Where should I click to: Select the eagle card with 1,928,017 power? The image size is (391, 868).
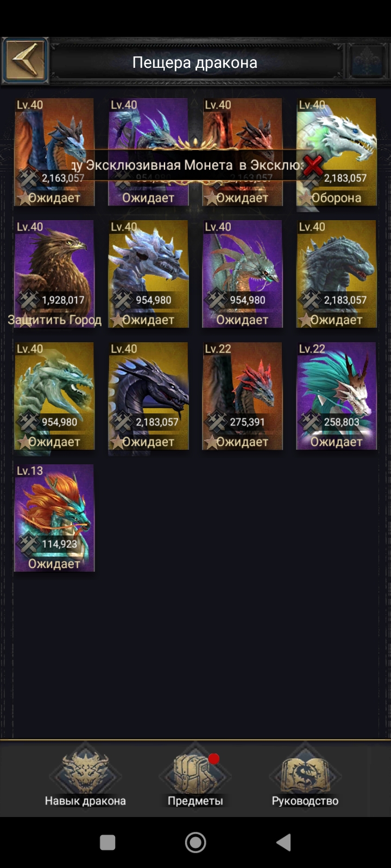(54, 274)
